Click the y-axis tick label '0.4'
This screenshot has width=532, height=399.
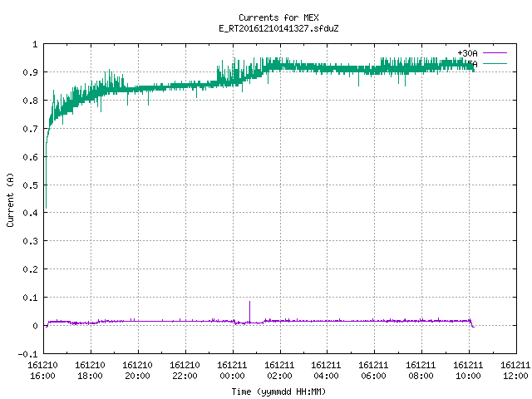tap(30, 213)
